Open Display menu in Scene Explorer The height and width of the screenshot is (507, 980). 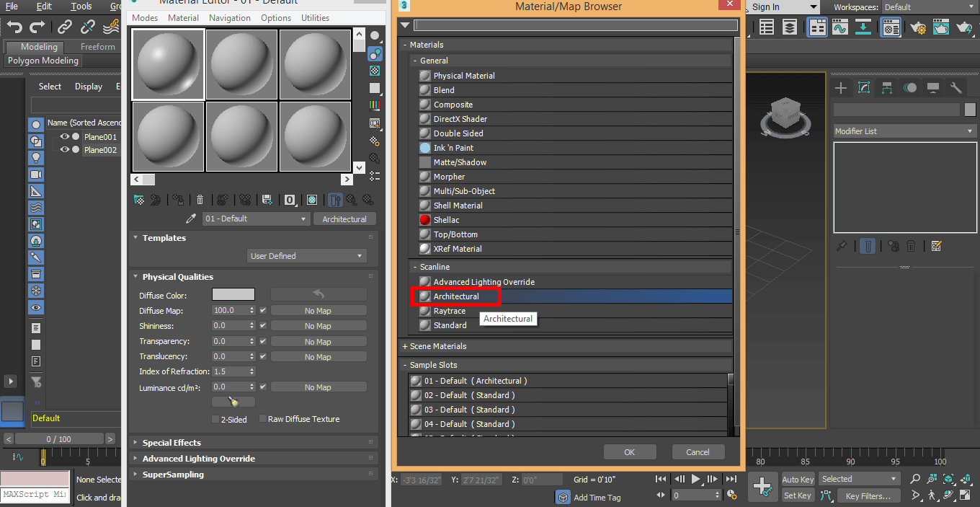(89, 87)
